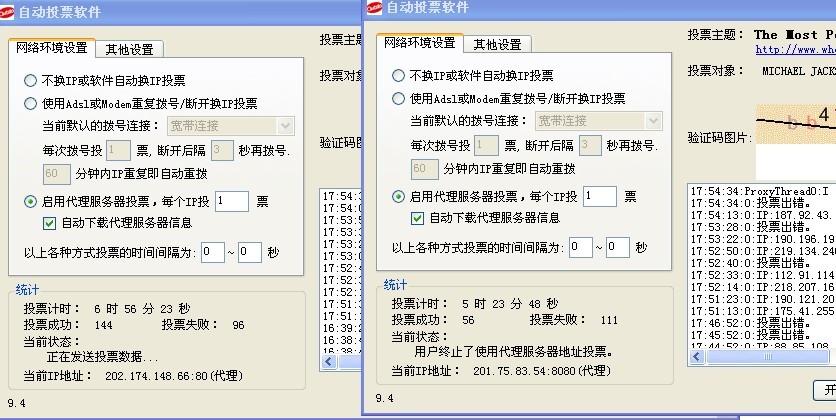
Task: Click the minimum 时间间隔 field in the front window
Action: (580, 247)
